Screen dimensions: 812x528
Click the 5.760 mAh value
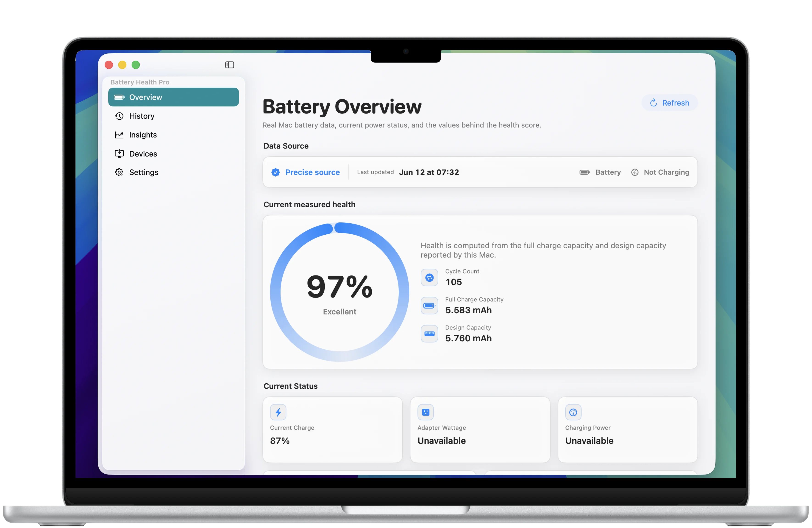coord(468,338)
